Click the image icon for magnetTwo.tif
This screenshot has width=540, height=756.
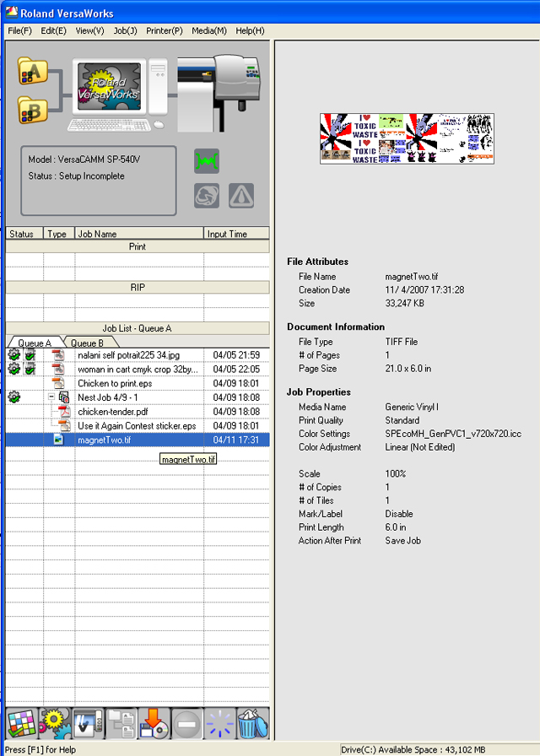click(58, 440)
